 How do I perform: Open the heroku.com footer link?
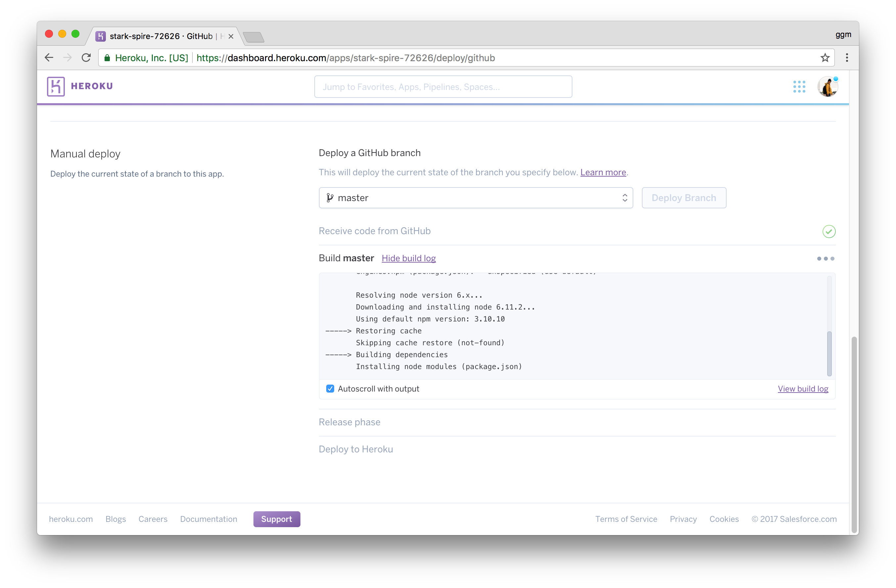71,519
